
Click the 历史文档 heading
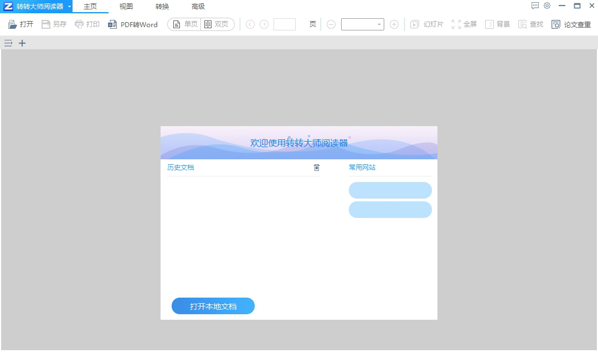coord(181,167)
